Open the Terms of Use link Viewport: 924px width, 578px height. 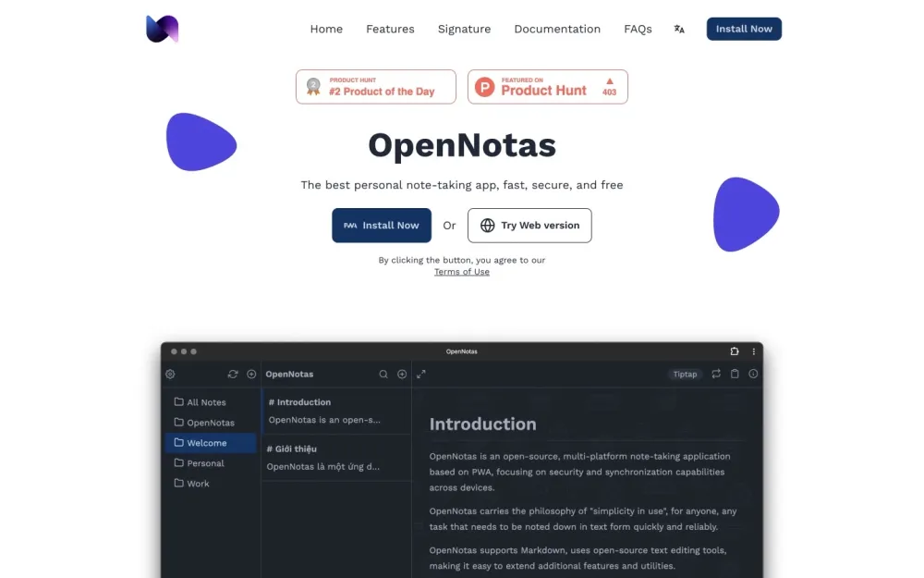(462, 271)
